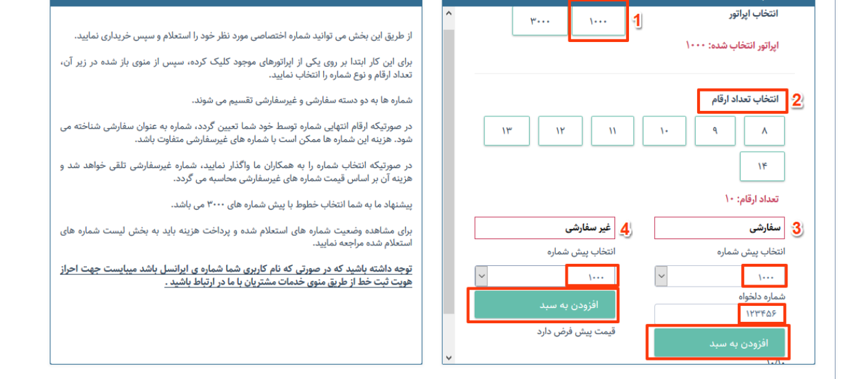This screenshot has width=868, height=379.
Task: Choose 14 digits option
Action: pos(763,166)
